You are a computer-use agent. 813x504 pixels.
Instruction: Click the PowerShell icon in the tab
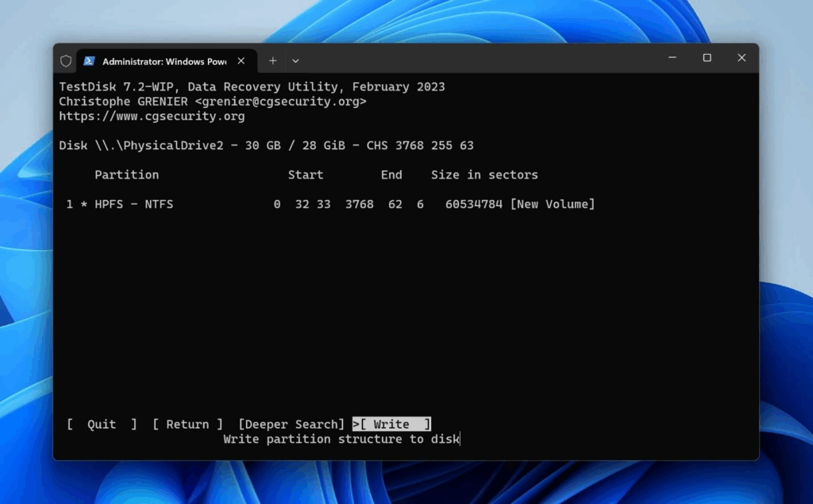click(x=90, y=60)
